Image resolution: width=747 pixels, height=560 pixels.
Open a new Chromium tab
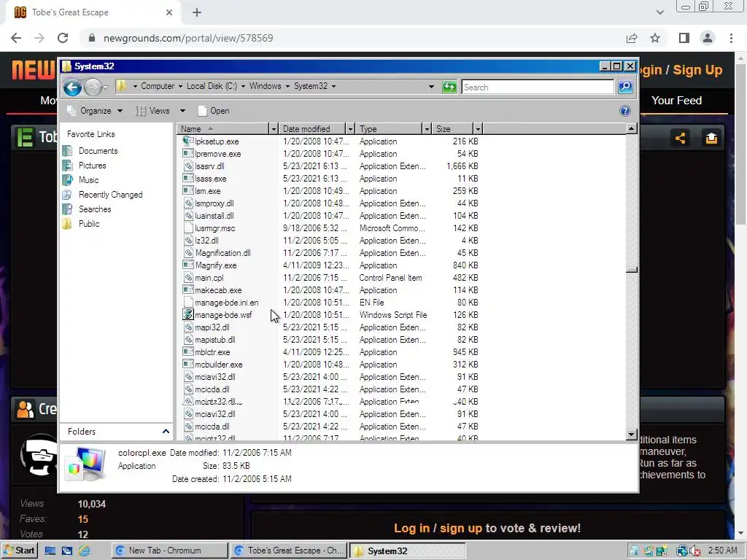point(197,12)
